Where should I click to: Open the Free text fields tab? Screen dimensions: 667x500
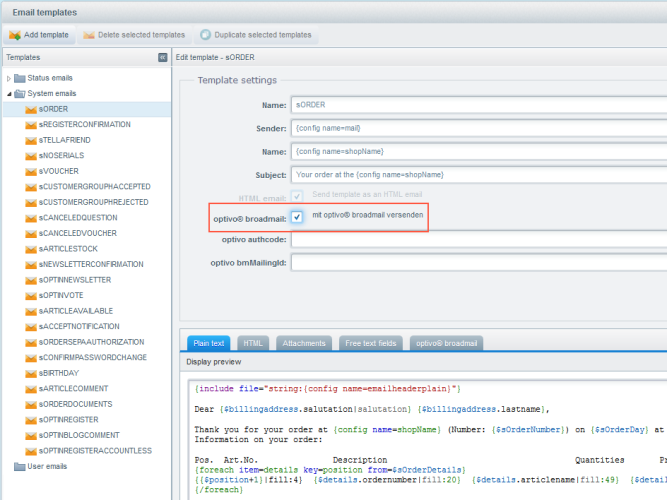tap(371, 343)
